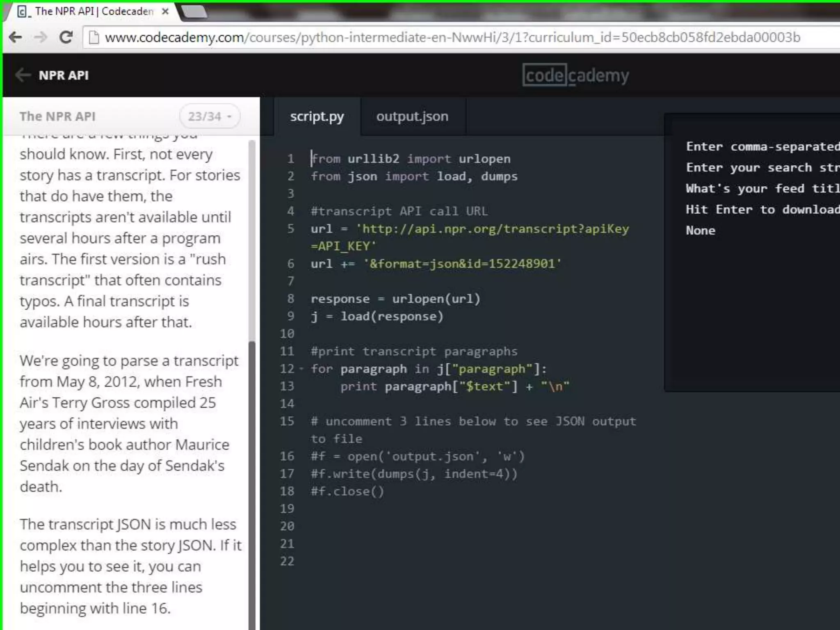Go back using the NPR API arrow
This screenshot has height=630, width=840.
pos(23,75)
